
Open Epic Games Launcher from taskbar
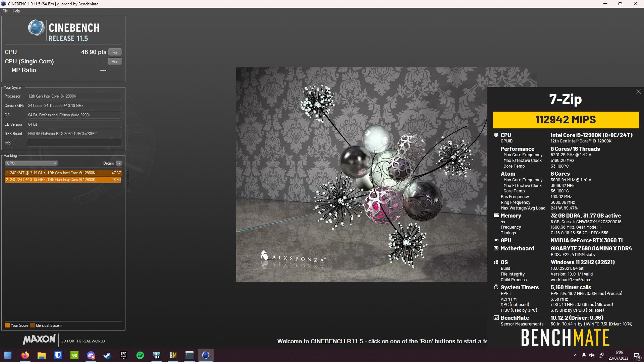click(124, 355)
